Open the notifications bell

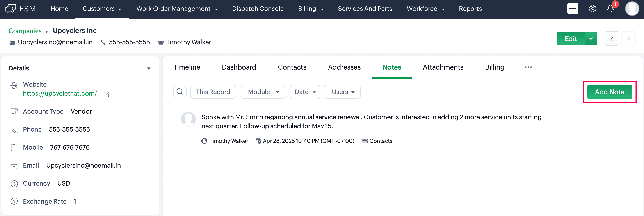(610, 9)
